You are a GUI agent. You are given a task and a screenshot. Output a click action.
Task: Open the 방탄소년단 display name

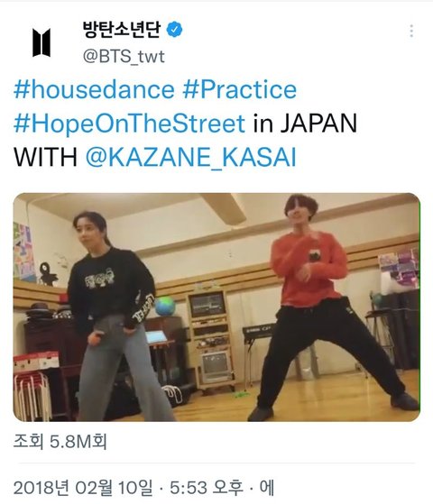tap(122, 30)
